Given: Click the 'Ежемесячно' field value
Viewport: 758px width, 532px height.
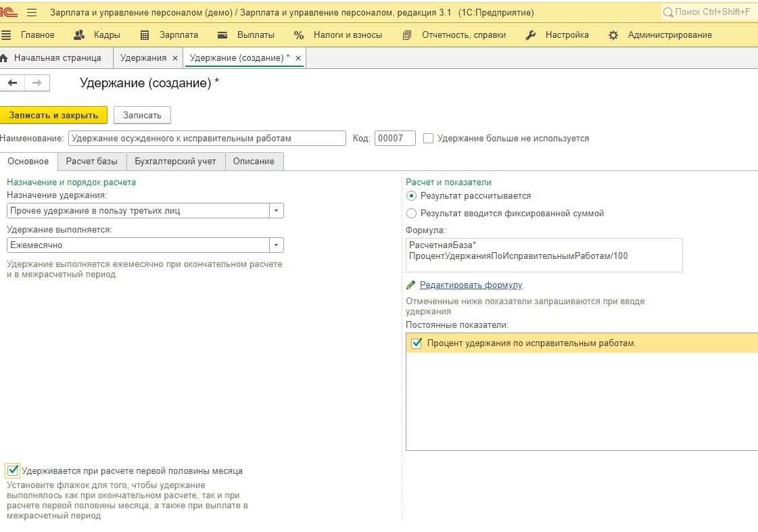Looking at the screenshot, I should tap(138, 245).
